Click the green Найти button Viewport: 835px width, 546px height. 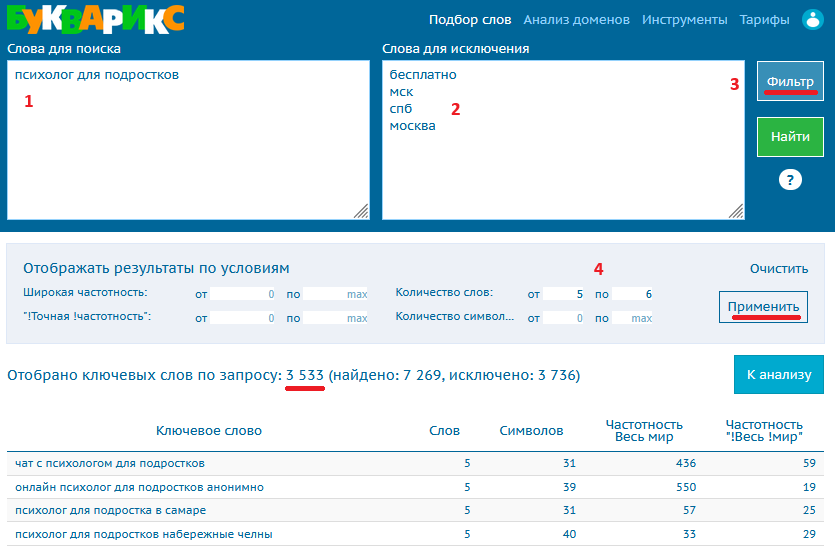790,137
